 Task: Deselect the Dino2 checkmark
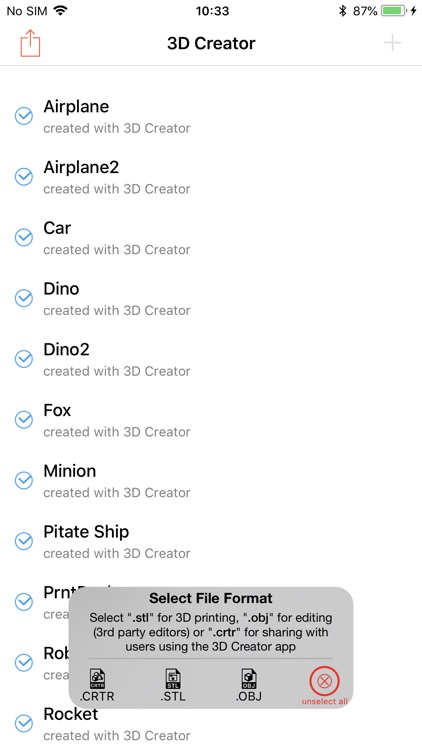[23, 359]
